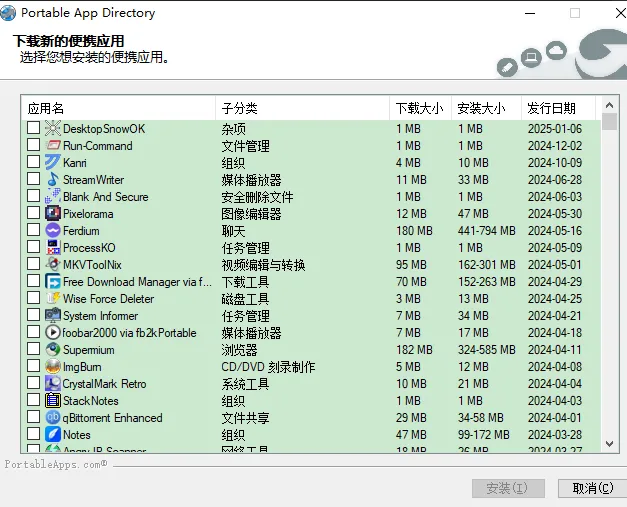
Task: Click the ProcessKO row name
Action: point(89,248)
